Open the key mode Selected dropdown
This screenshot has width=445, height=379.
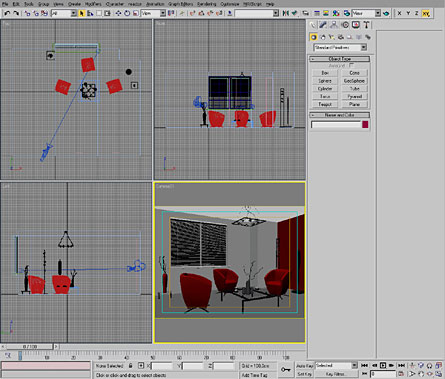(336, 366)
